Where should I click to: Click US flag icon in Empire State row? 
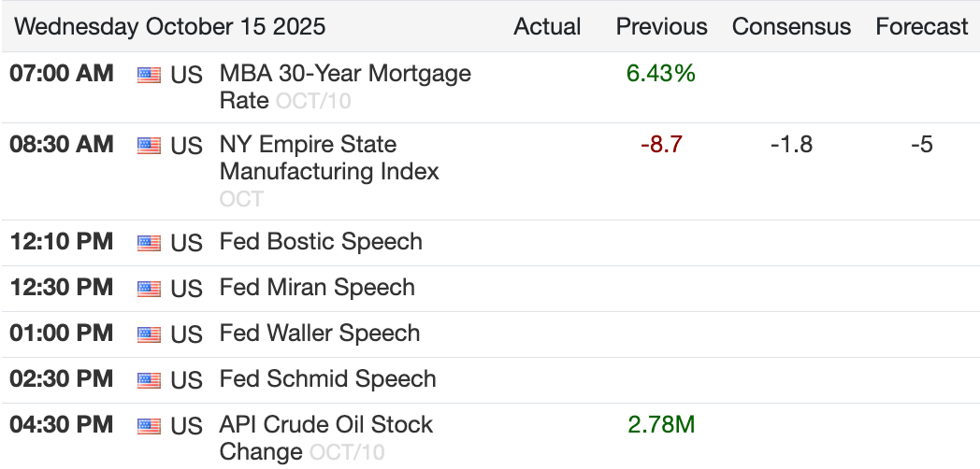[149, 146]
